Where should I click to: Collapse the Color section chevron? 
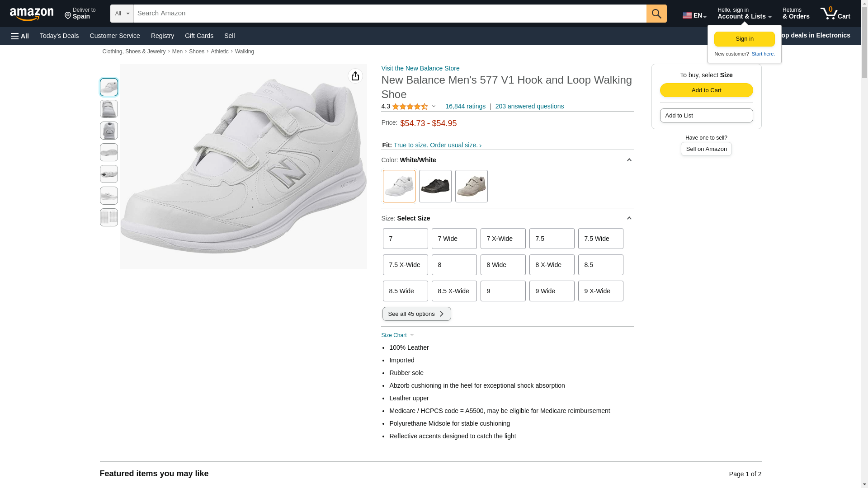tap(629, 160)
